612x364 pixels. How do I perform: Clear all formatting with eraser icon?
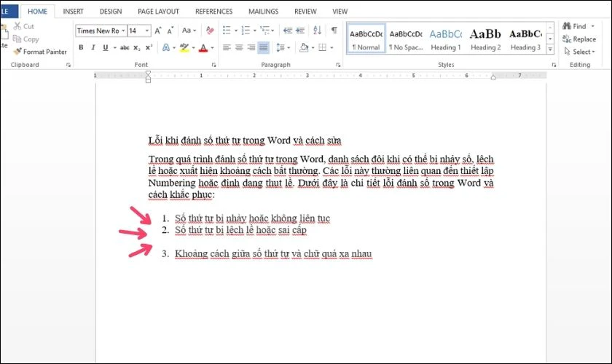pos(210,31)
